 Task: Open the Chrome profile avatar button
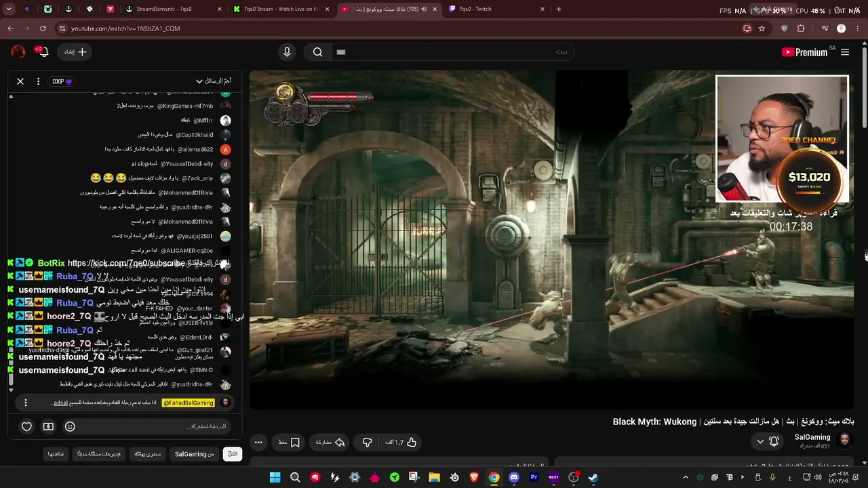(842, 28)
